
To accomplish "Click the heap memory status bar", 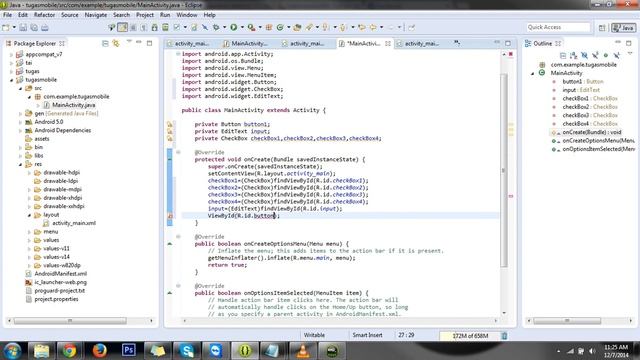I will [470, 336].
